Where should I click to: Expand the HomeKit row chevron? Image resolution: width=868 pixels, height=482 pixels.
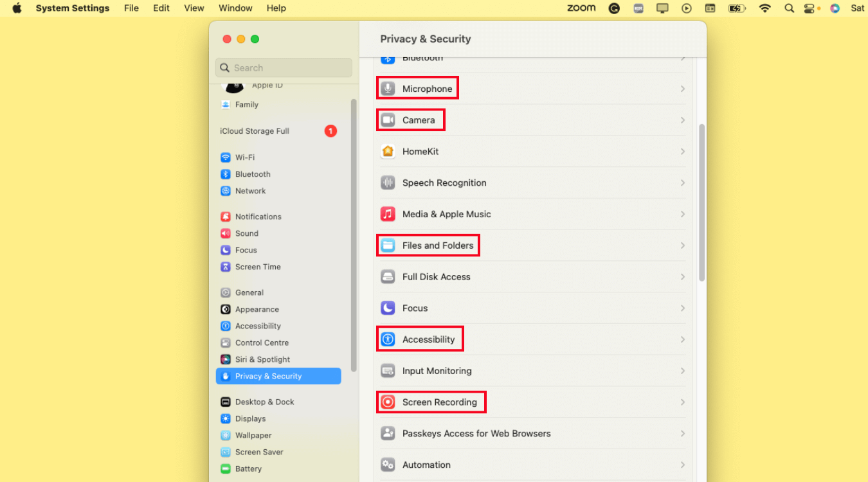click(683, 152)
